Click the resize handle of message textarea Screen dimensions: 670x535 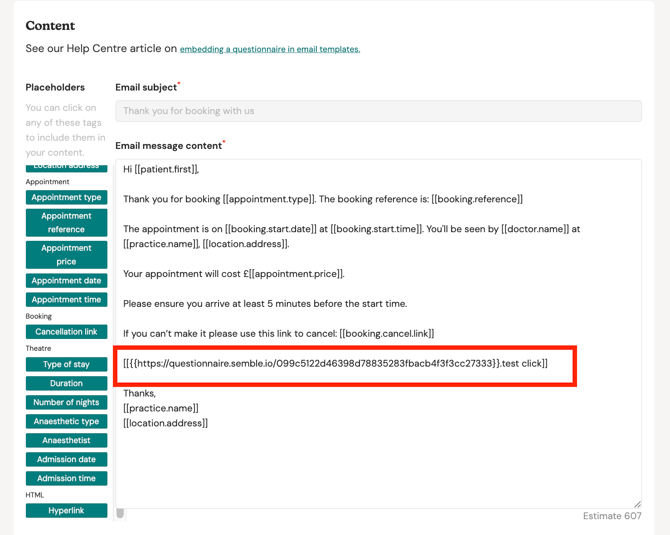(636, 503)
